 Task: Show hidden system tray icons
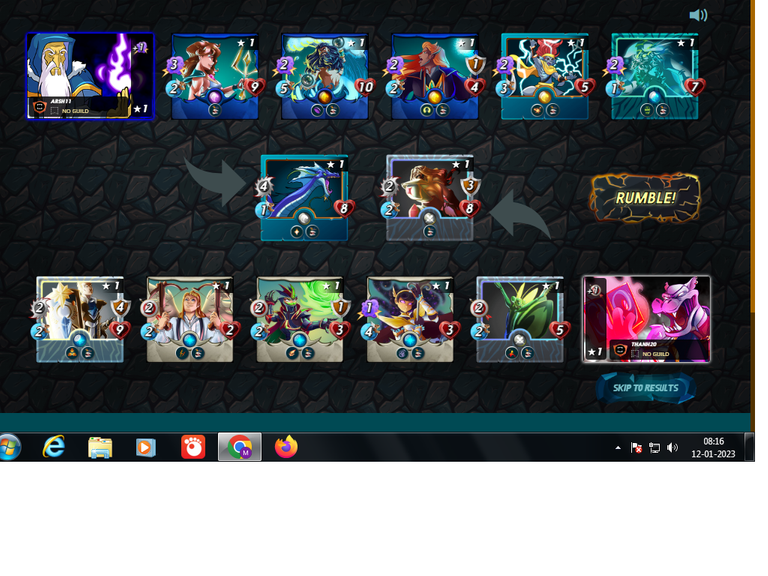click(x=618, y=448)
